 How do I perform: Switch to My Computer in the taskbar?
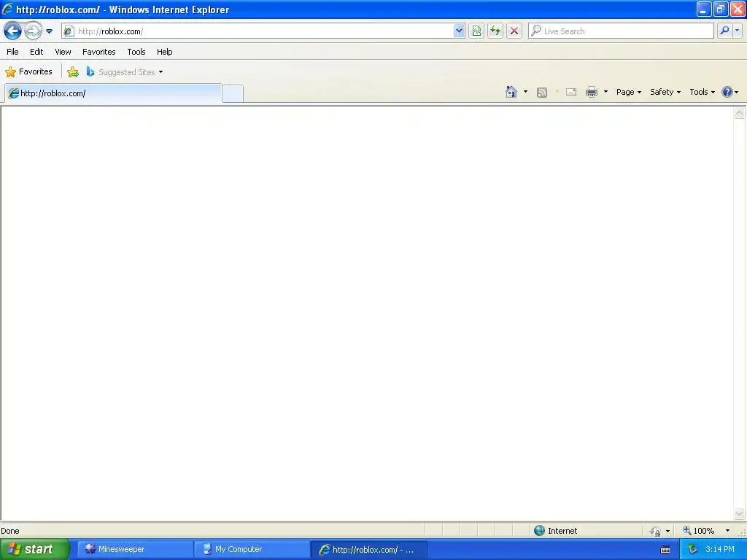point(252,549)
